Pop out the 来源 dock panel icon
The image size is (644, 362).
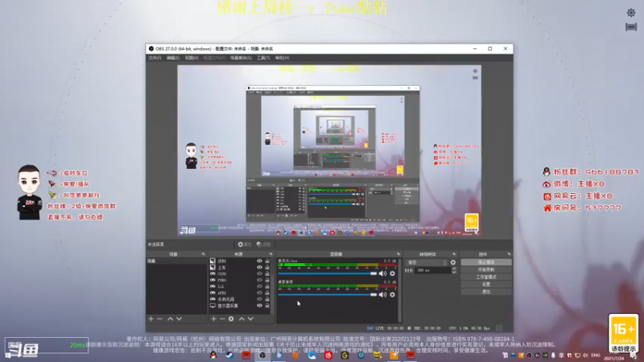point(270,254)
